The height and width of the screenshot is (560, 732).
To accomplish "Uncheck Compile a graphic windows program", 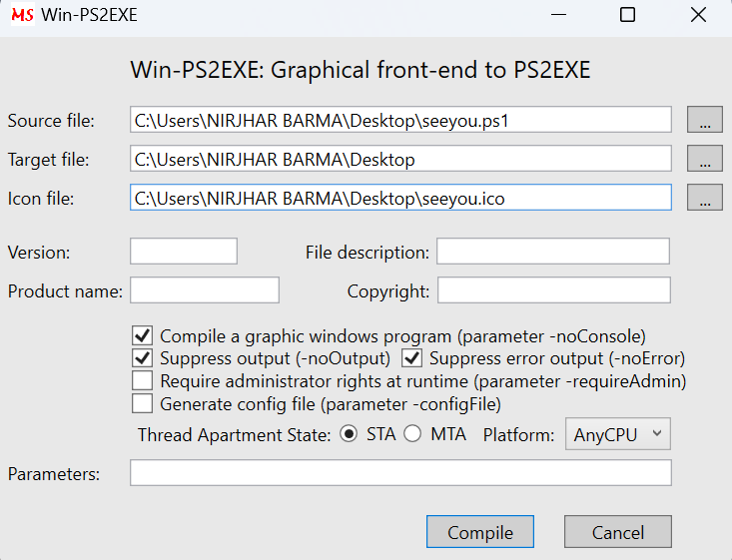I will click(x=142, y=335).
